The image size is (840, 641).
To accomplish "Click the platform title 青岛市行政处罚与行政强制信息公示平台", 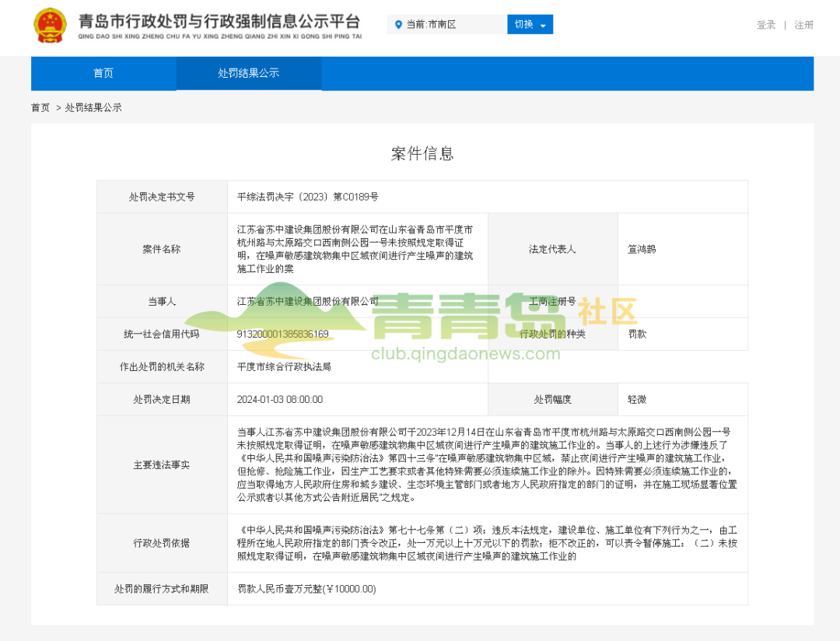I will [219, 22].
